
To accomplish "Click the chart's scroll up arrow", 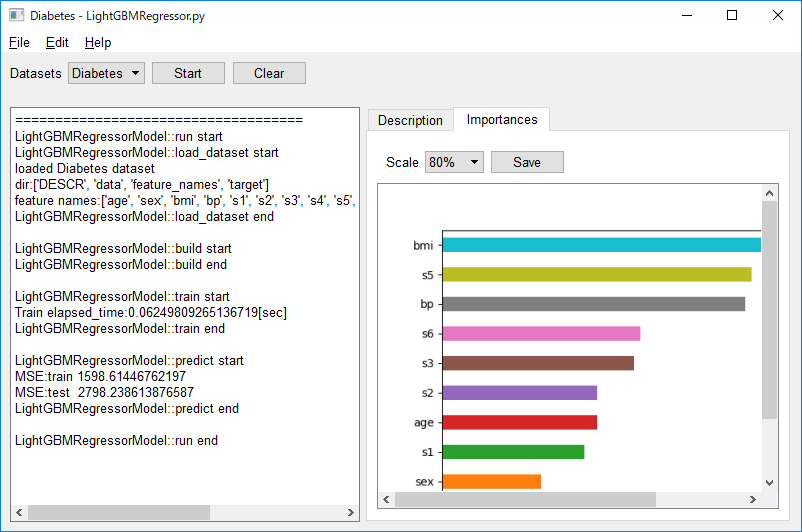I will 769,193.
